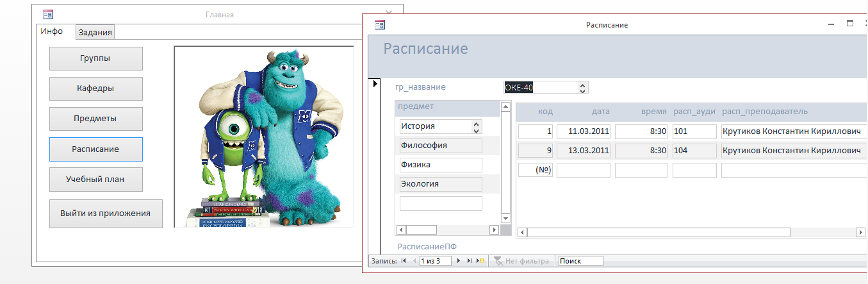Click the 'Нет фильтра' filter indicator

pos(522,261)
